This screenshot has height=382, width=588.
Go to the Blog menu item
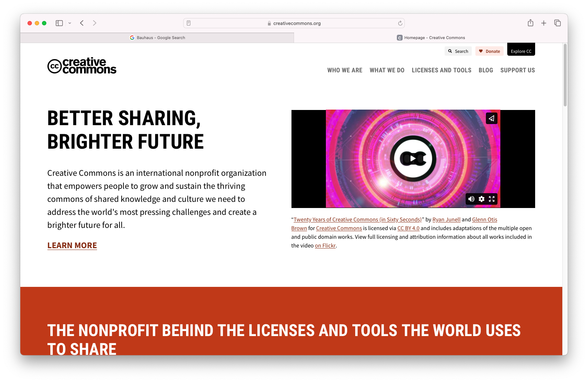point(486,70)
